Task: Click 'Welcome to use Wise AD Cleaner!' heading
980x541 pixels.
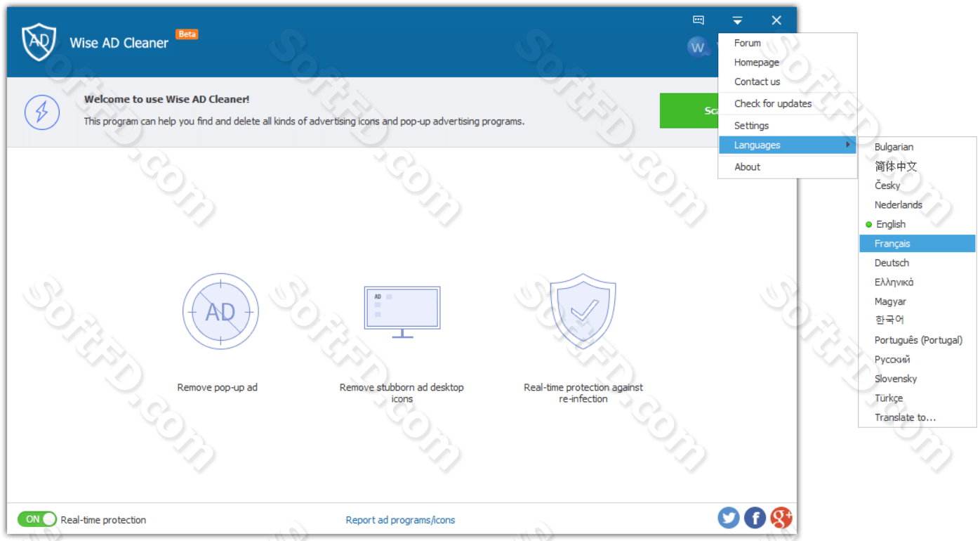Action: pyautogui.click(x=167, y=99)
